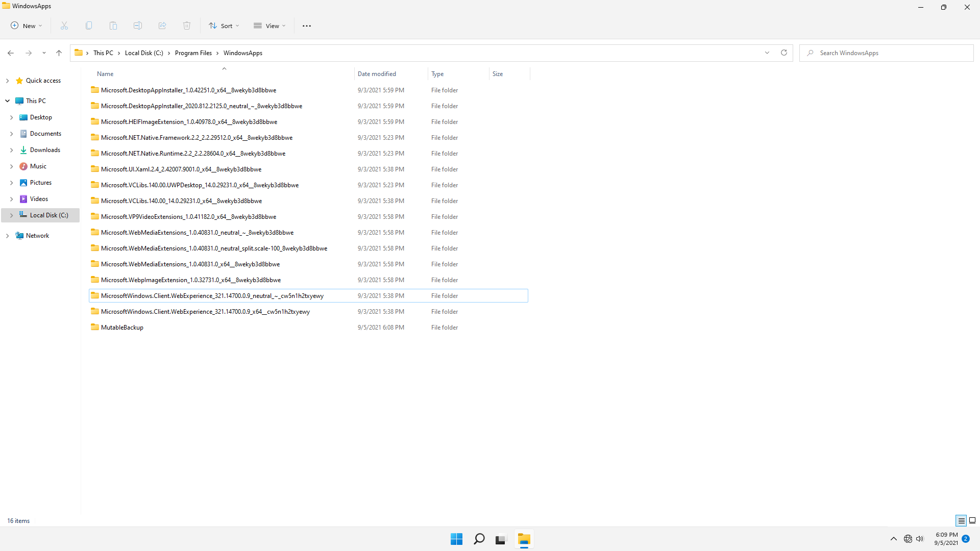Select Videos in navigation pane
The image size is (980, 551).
coord(39,199)
